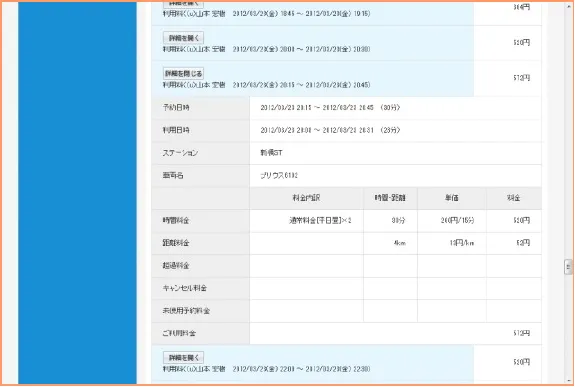Select the 予約日時 row label
This screenshot has height=387, width=575.
(x=176, y=108)
